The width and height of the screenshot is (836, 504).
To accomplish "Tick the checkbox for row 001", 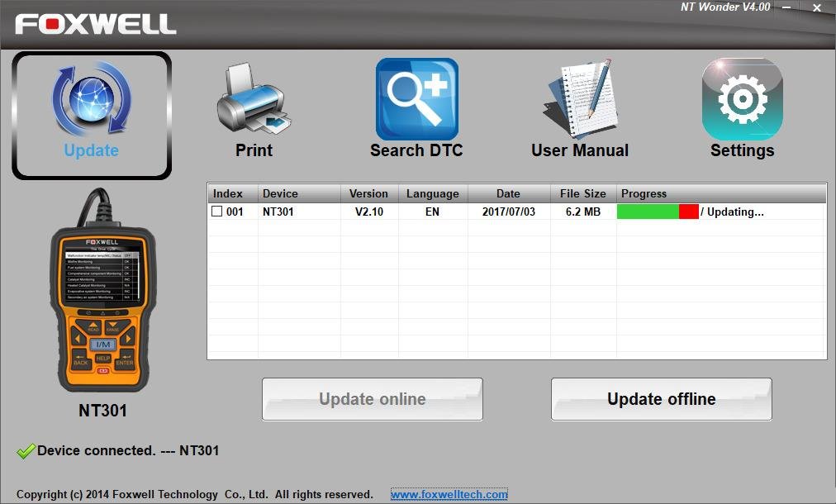I will pos(217,212).
